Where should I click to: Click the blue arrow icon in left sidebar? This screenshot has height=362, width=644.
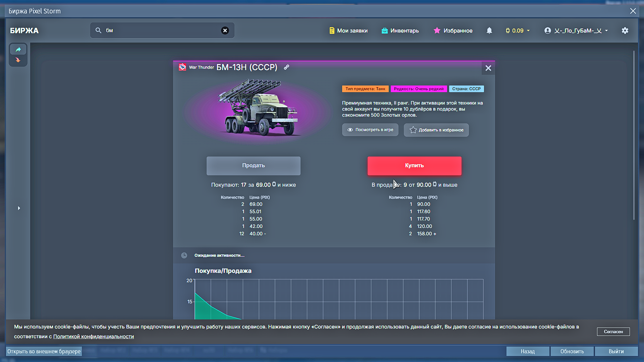pyautogui.click(x=18, y=50)
